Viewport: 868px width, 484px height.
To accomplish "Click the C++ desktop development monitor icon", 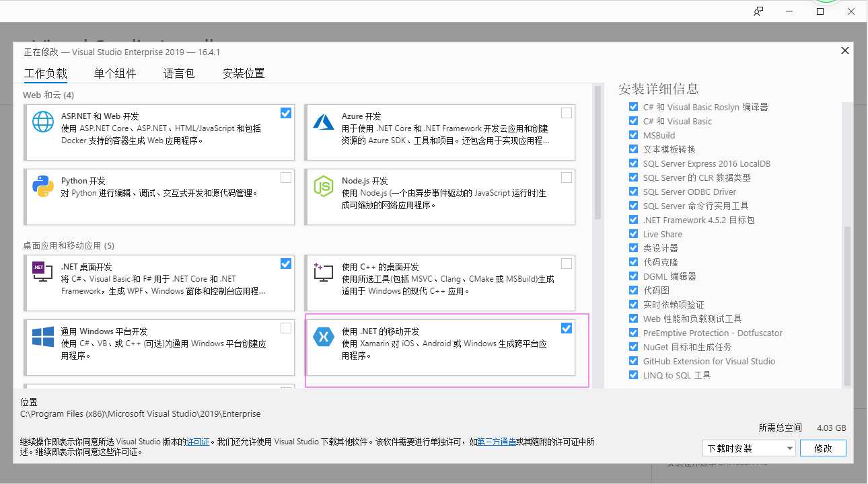I will [x=324, y=272].
